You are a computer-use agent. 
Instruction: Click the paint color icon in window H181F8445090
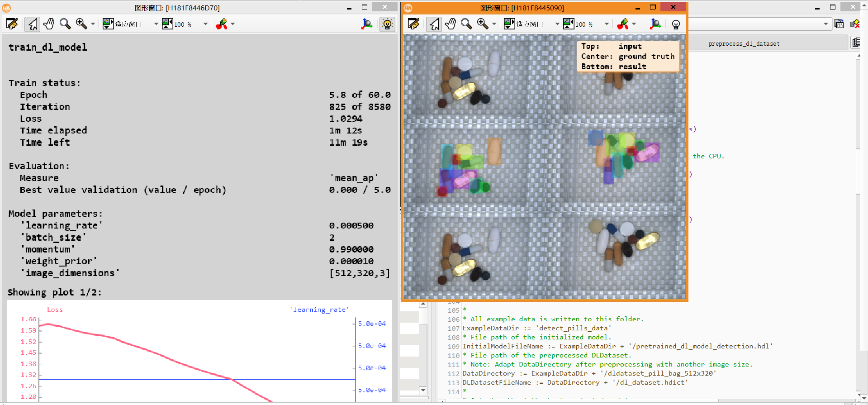coord(623,24)
